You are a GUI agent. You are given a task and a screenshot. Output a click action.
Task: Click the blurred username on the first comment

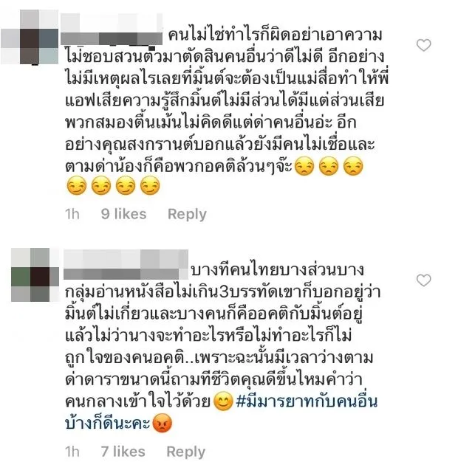coord(112,30)
